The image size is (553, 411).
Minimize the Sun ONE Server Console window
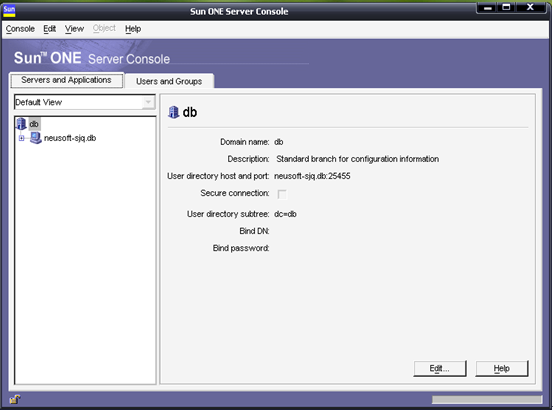[488, 7]
